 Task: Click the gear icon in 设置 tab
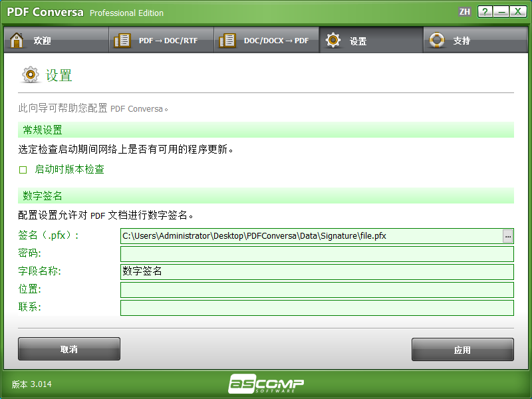(x=333, y=40)
